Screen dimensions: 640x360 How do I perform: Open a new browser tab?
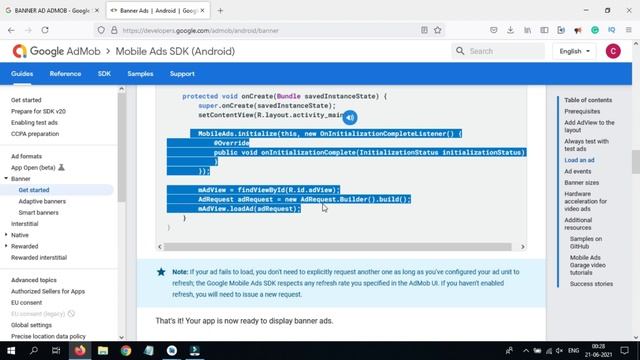(x=220, y=11)
